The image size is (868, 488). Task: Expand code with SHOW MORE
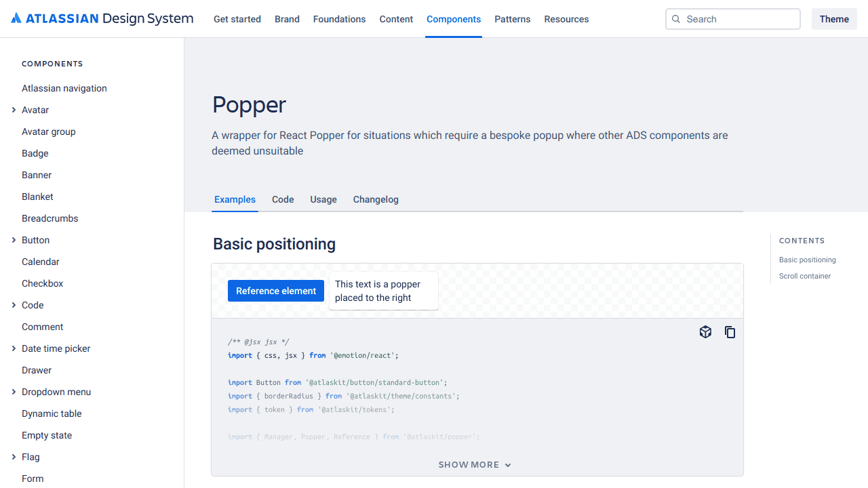click(475, 465)
